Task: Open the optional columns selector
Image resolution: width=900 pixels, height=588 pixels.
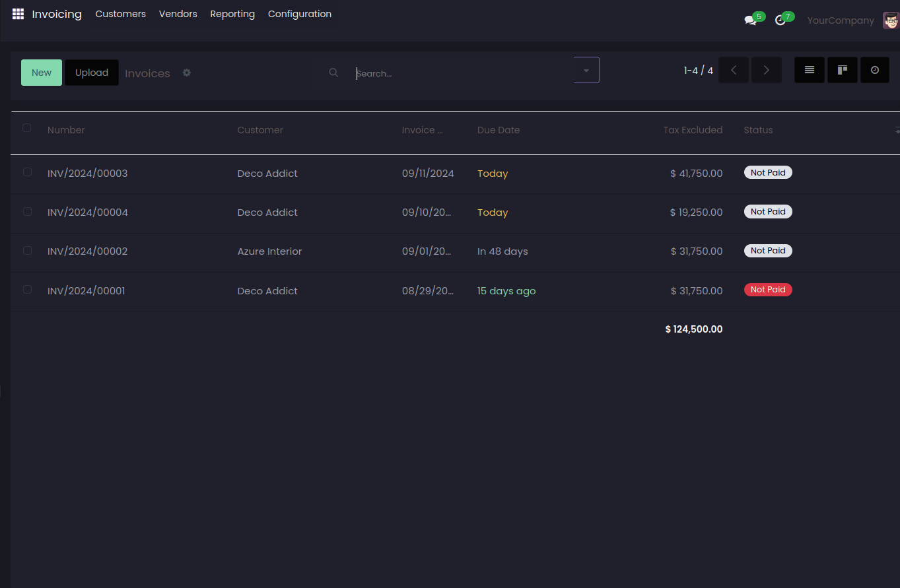Action: click(896, 130)
